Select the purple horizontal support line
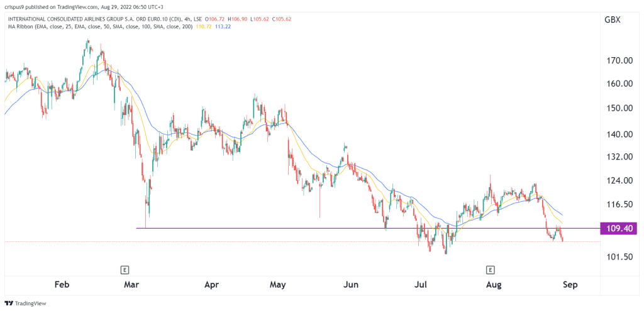644x311 pixels. [367, 228]
